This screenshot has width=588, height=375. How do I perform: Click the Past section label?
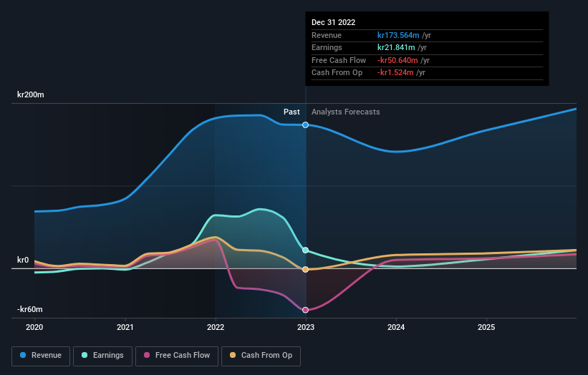coord(291,112)
